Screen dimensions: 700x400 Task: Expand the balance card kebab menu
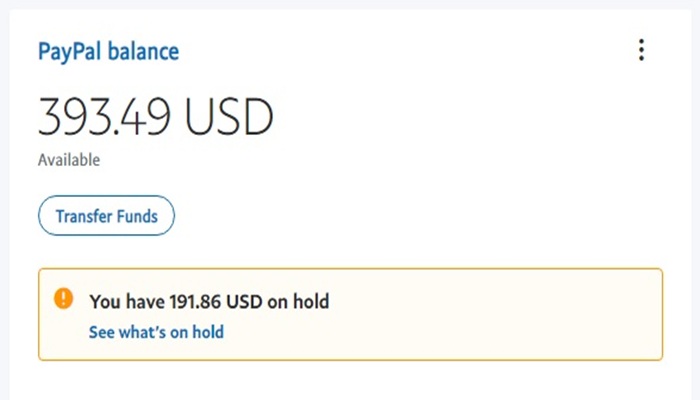[641, 50]
